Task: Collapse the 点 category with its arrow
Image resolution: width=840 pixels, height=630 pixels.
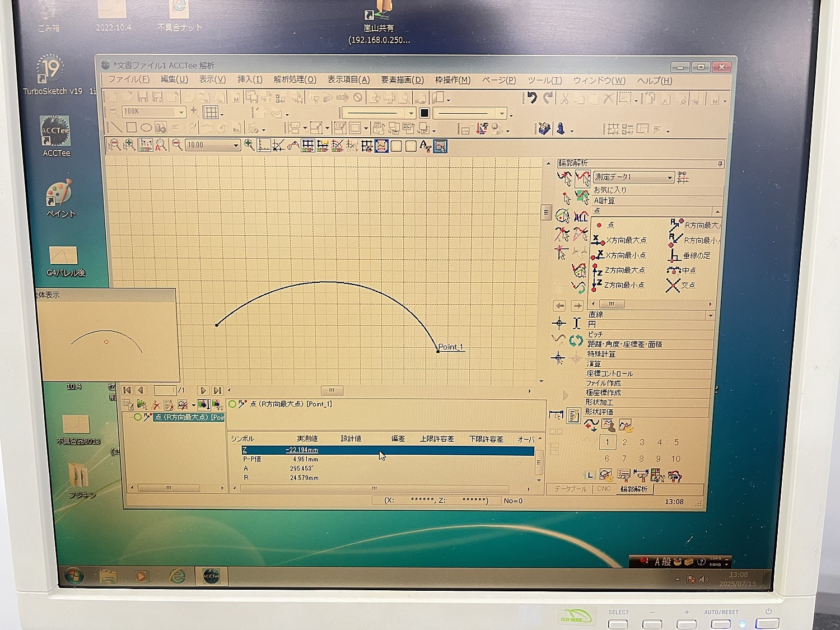Action: pyautogui.click(x=717, y=212)
